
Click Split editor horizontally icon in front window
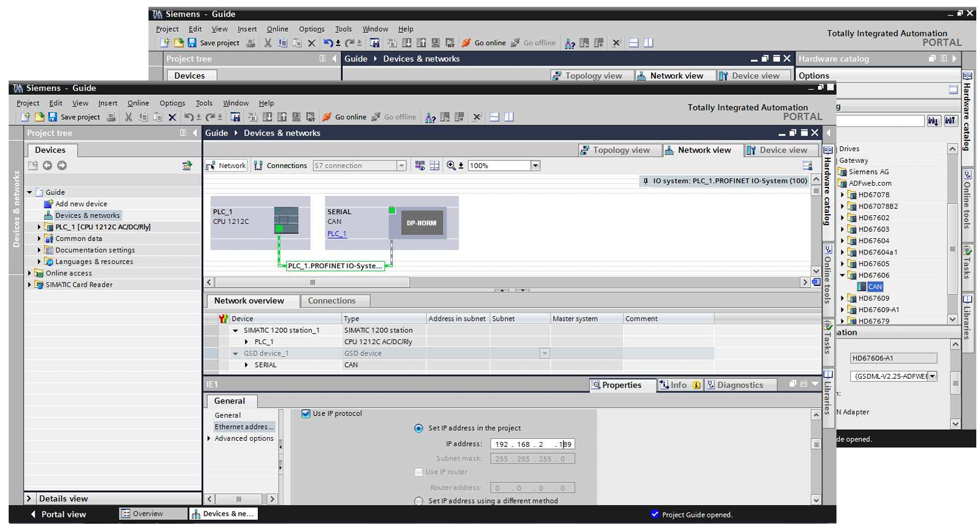494,117
